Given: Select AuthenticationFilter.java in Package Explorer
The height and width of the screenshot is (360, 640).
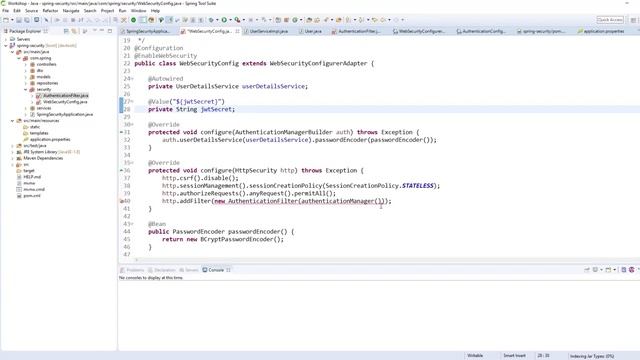Looking at the screenshot, I should click(65, 96).
